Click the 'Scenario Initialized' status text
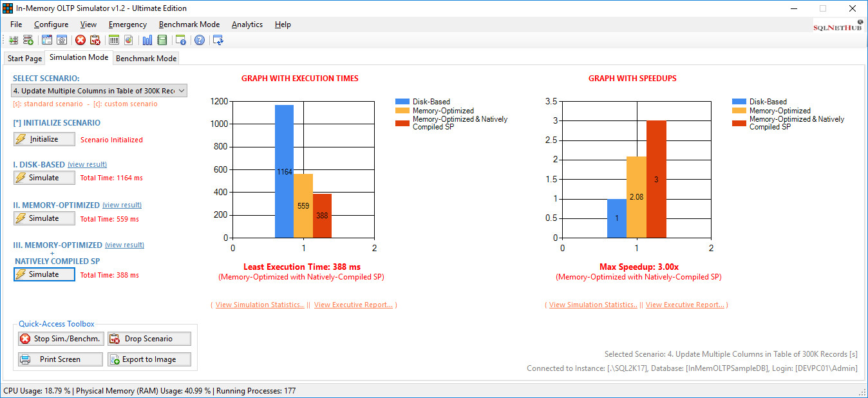Viewport: 868px width, 398px height. (111, 140)
